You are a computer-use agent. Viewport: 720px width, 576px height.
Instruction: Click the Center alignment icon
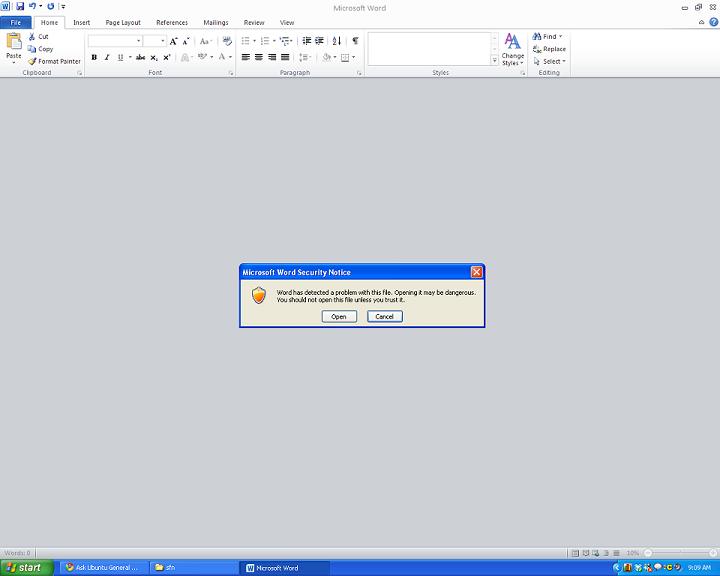[x=259, y=57]
